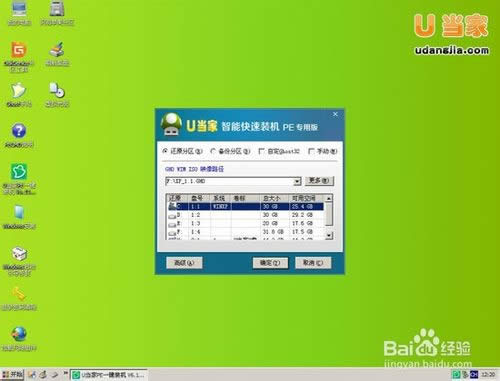This screenshot has height=381, width=500.
Task: Select the 还原分区 radio button
Action: coord(165,151)
